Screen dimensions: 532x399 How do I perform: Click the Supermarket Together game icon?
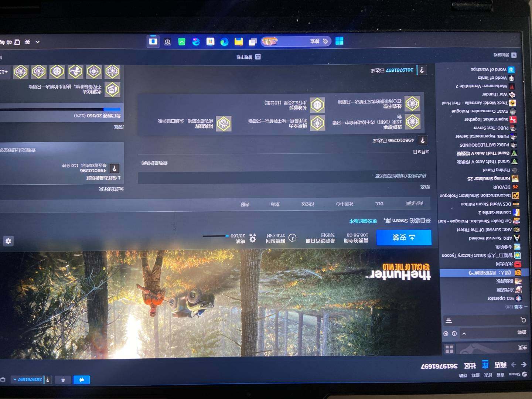pyautogui.click(x=513, y=119)
